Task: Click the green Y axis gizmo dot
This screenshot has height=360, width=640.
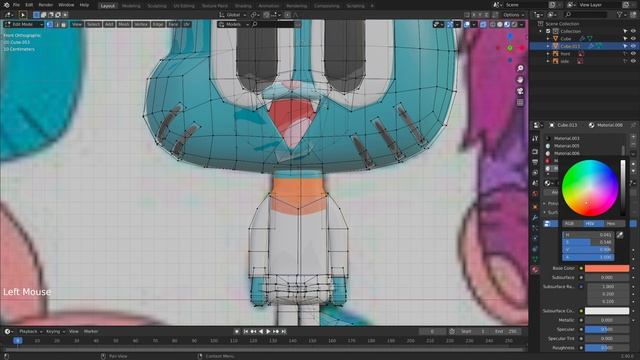Action: pos(510,48)
